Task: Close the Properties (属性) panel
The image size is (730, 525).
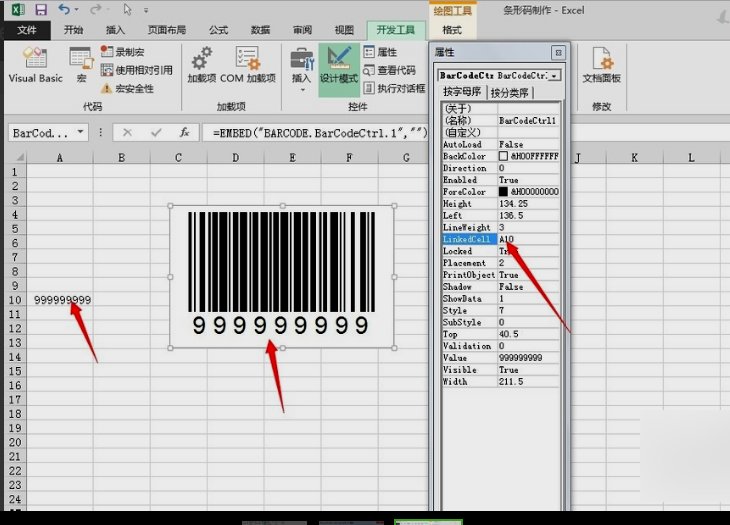Action: pyautogui.click(x=558, y=53)
